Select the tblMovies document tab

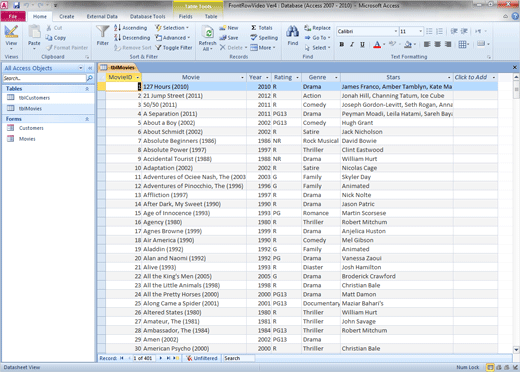click(118, 67)
